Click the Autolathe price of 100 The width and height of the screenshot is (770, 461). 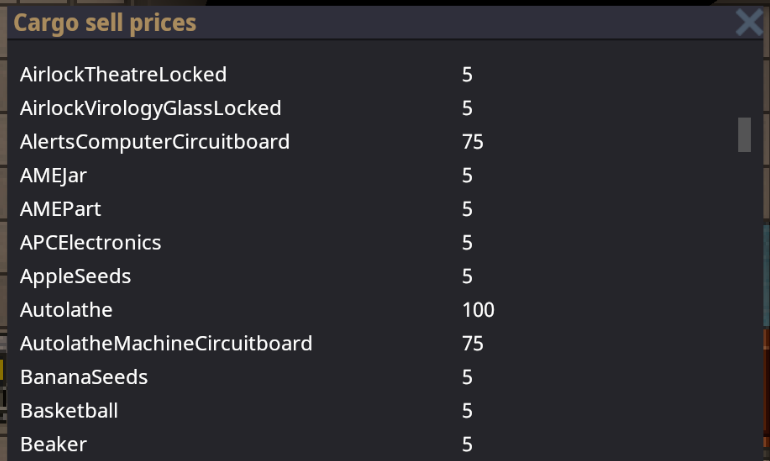[x=478, y=310]
